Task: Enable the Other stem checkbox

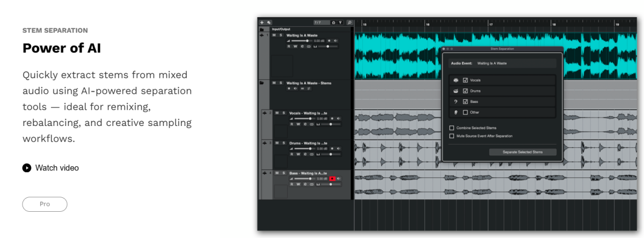Action: pos(465,112)
